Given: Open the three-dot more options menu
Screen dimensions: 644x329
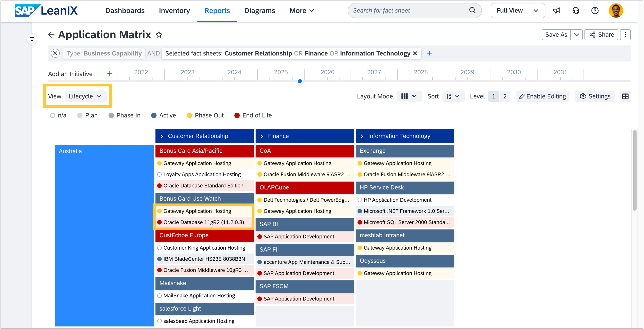Looking at the screenshot, I should 625,35.
